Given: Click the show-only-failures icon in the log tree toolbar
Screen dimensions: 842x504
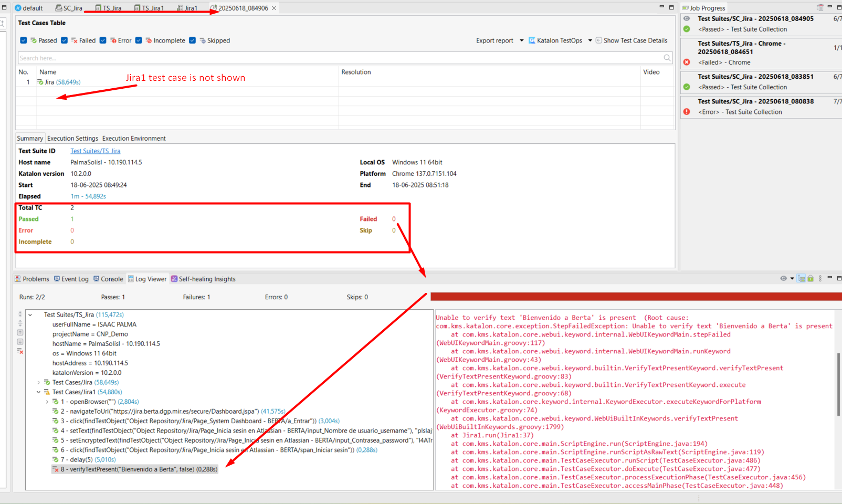Looking at the screenshot, I should point(20,351).
